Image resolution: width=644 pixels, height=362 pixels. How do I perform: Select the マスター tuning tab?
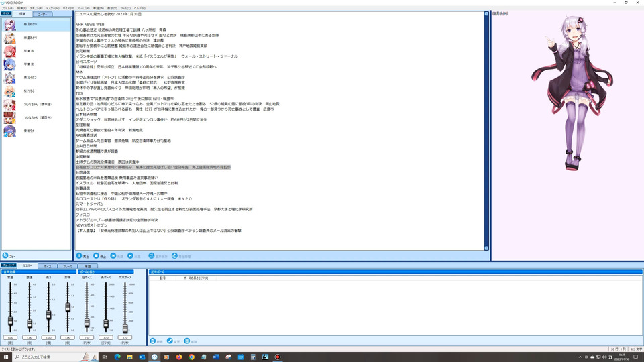(x=28, y=266)
